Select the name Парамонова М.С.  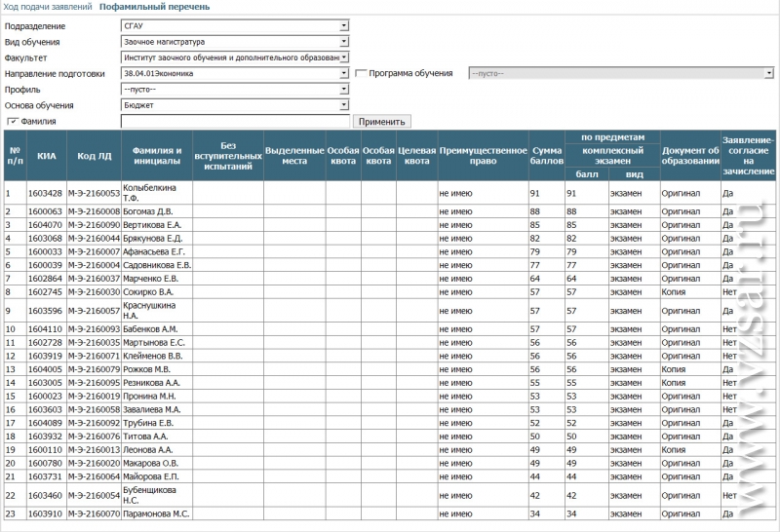point(156,513)
